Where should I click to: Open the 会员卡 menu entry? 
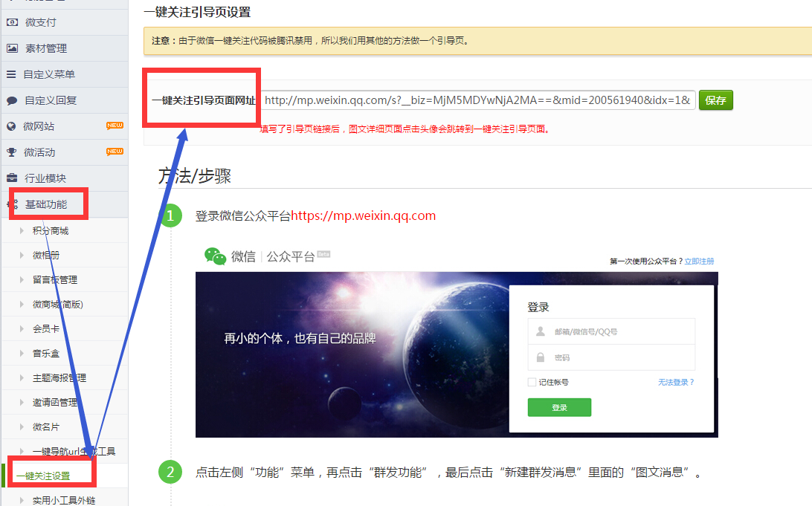(x=45, y=328)
